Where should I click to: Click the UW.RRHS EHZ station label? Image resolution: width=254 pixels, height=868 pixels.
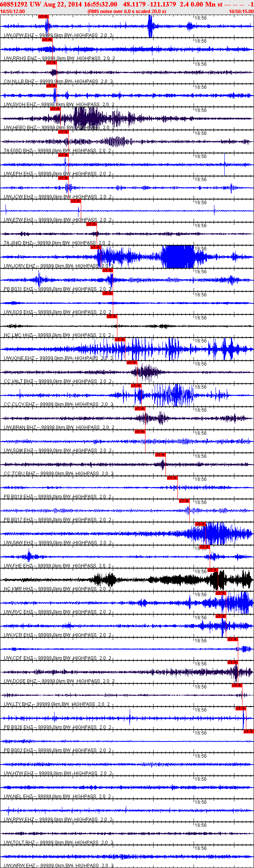(x=20, y=58)
